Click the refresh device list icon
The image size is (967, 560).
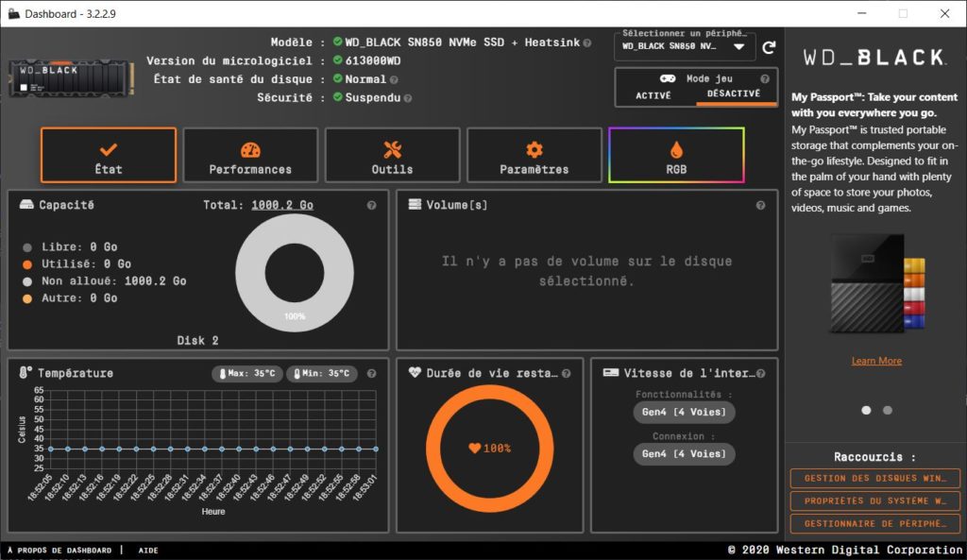pos(769,47)
